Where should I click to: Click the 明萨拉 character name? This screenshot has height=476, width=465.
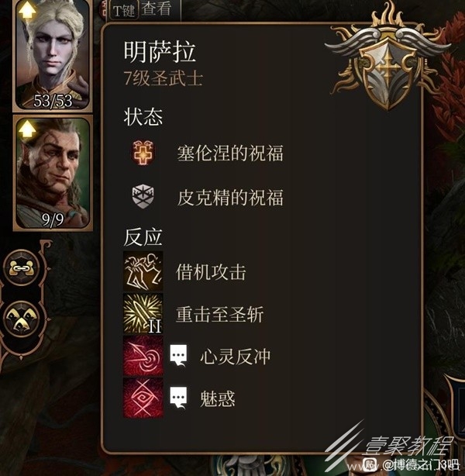pos(160,52)
